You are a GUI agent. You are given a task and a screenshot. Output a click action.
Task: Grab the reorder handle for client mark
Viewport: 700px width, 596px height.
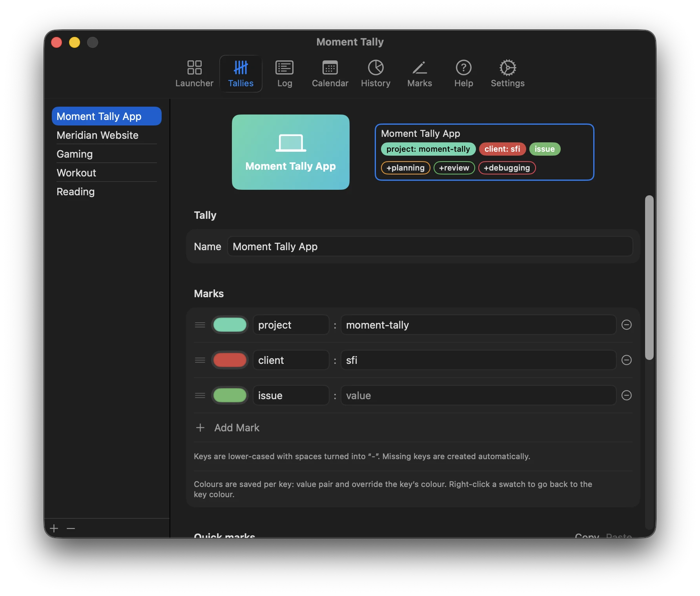coord(200,360)
